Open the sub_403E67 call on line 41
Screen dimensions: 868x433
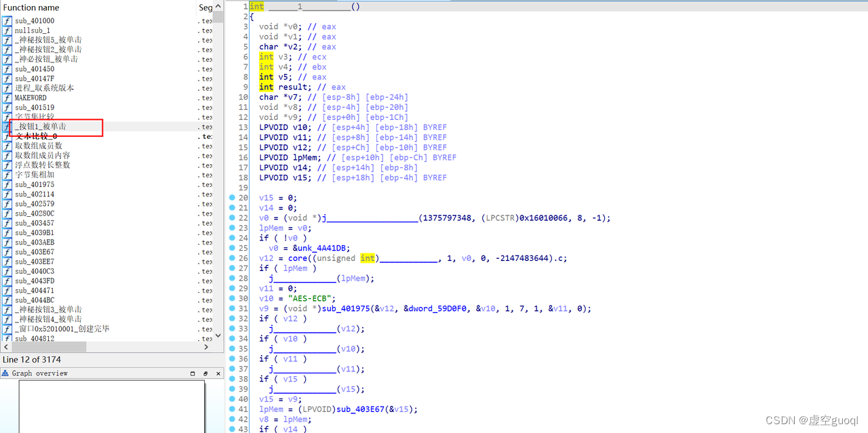(360, 409)
